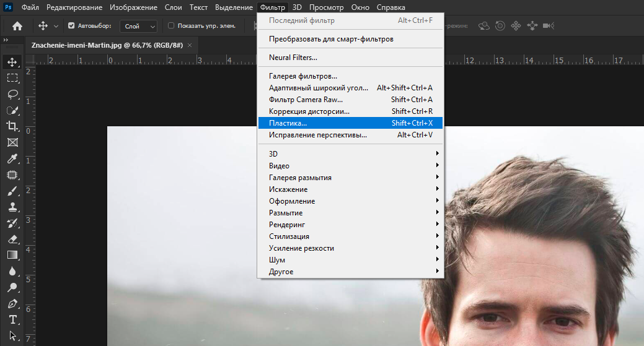Select the Gradient tool
The height and width of the screenshot is (346, 644).
pos(12,255)
